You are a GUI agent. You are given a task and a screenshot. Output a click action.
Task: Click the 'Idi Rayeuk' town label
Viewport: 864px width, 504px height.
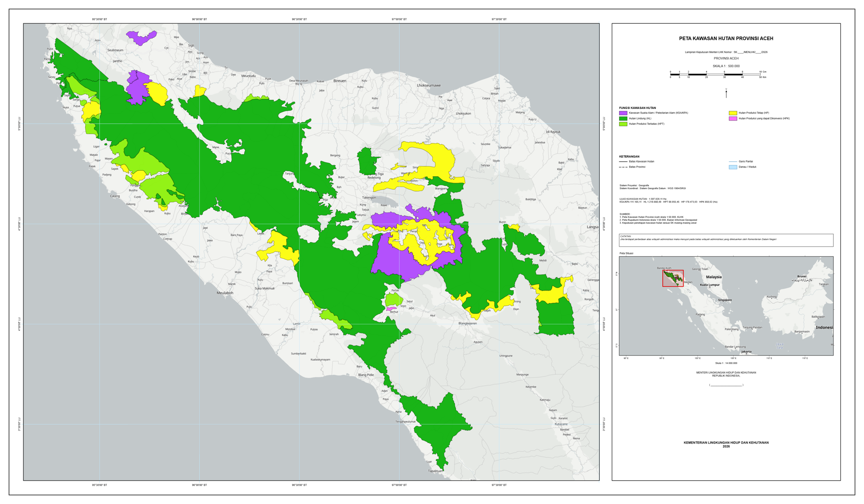[x=553, y=132]
